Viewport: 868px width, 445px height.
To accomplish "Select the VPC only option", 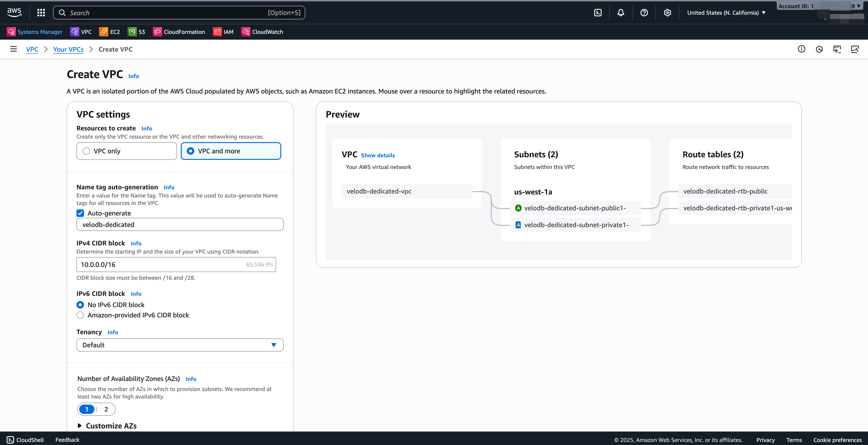I will tap(86, 151).
